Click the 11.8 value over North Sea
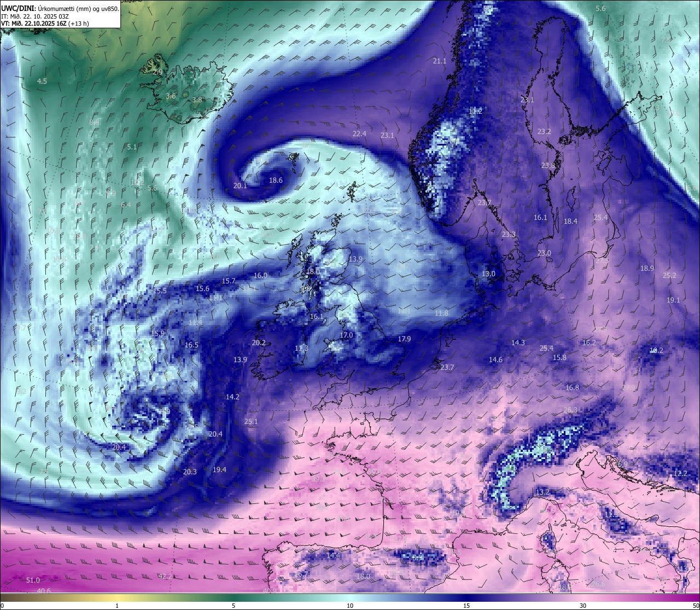Screen dimensions: 700x610 [x=442, y=313]
